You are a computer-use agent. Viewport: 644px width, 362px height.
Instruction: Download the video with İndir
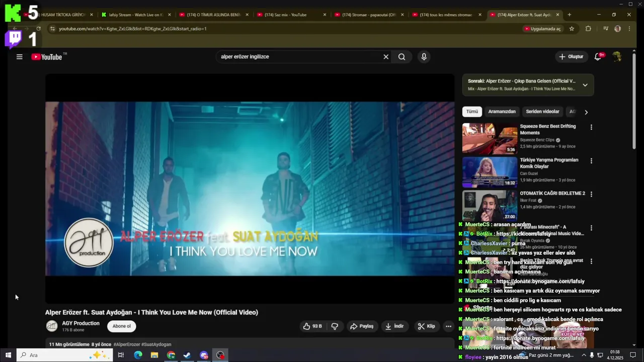[394, 326]
